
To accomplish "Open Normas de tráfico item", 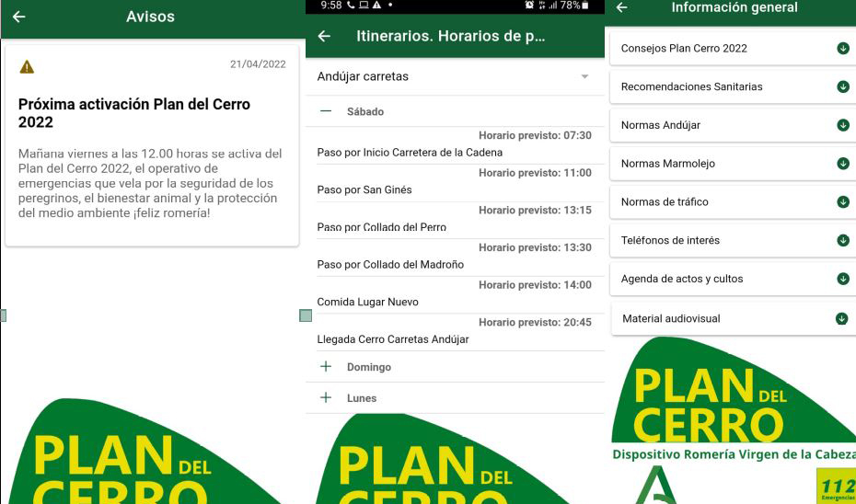I will 734,202.
